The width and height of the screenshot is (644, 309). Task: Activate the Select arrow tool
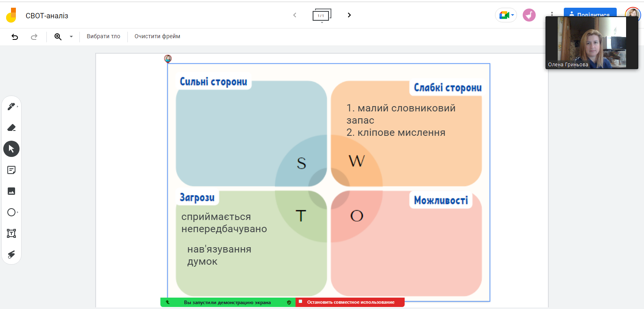(11, 149)
